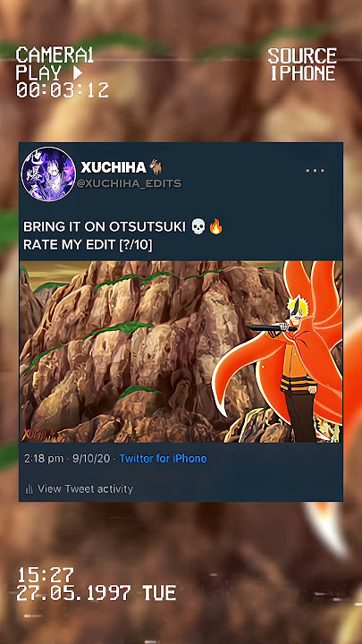Open the Twitter for iPhone link

click(163, 458)
